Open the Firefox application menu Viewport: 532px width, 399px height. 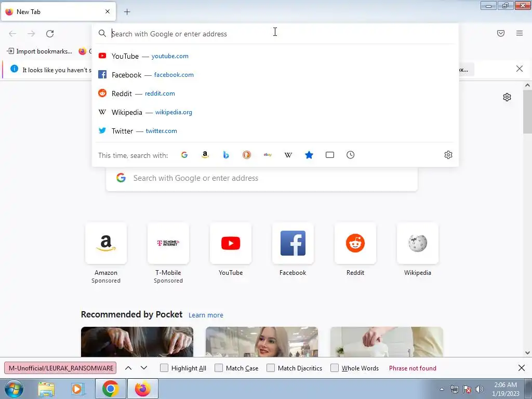coord(519,33)
